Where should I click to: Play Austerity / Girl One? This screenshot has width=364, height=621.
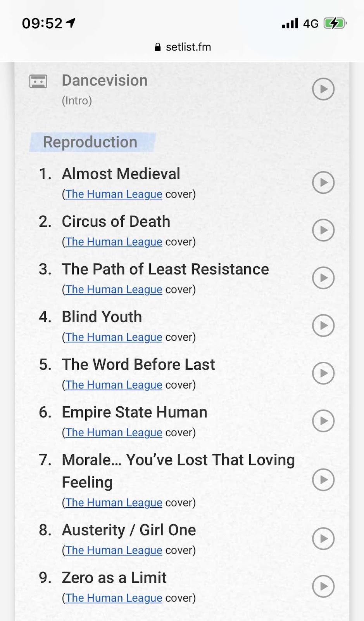[323, 539]
